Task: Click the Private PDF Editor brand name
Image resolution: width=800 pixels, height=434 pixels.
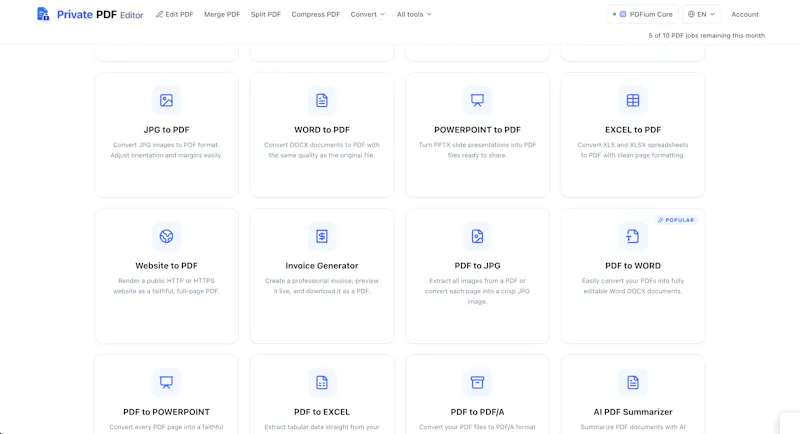Action: [100, 15]
